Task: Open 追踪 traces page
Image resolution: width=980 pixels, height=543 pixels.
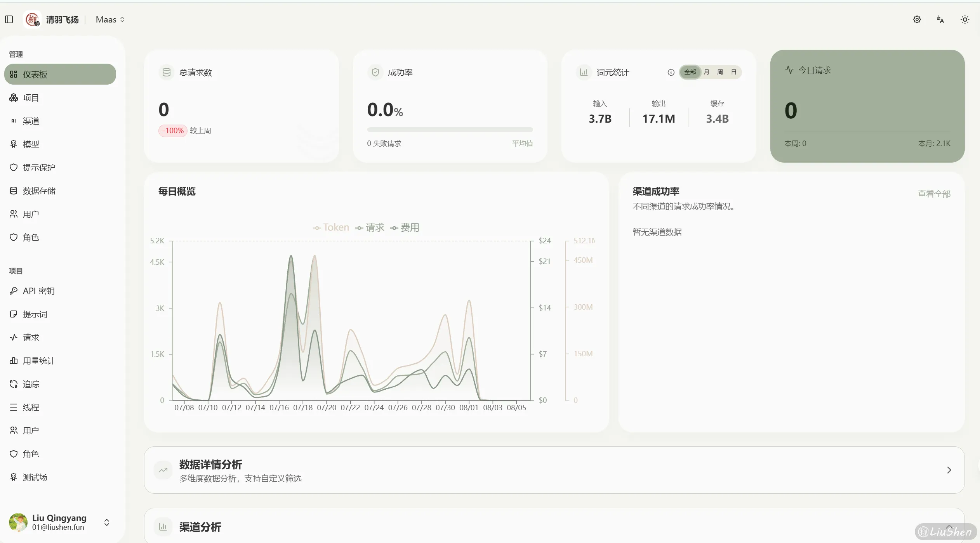Action: coord(60,384)
